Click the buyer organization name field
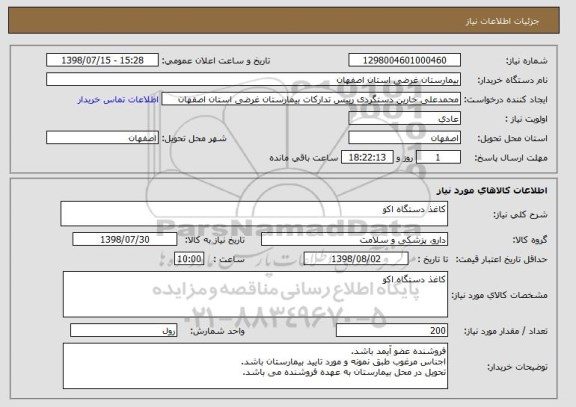576x407 pixels. pos(253,79)
